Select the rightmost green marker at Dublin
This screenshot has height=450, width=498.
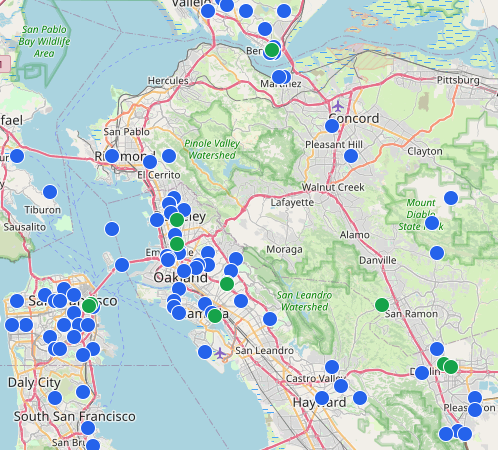[451, 367]
